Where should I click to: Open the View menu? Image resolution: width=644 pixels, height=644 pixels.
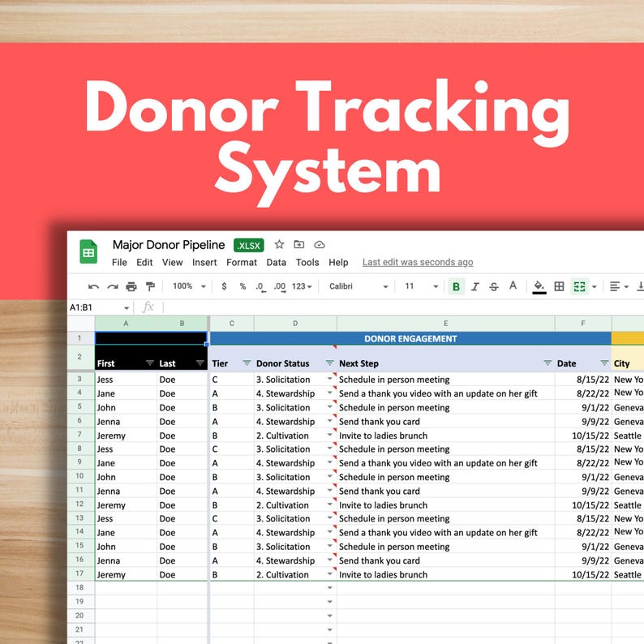(172, 263)
